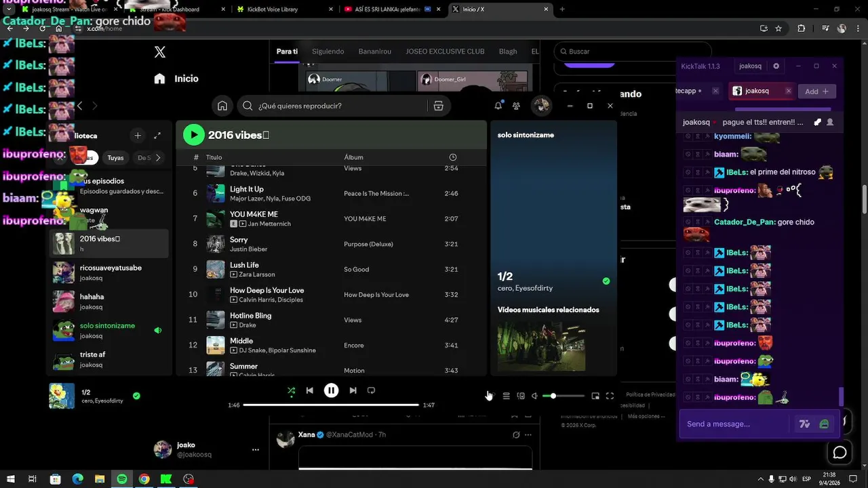The height and width of the screenshot is (488, 868).
Task: Open Purpose (Deluxe) album link
Action: pos(368,244)
